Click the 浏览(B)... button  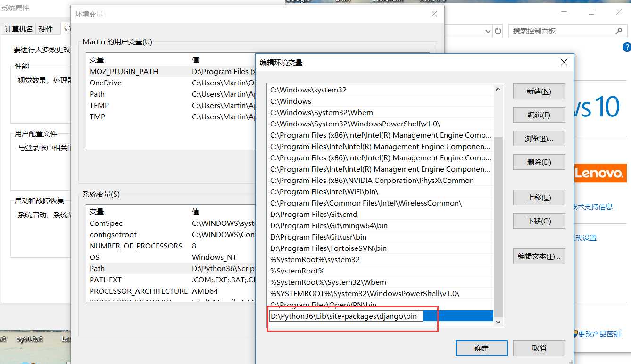click(x=539, y=139)
